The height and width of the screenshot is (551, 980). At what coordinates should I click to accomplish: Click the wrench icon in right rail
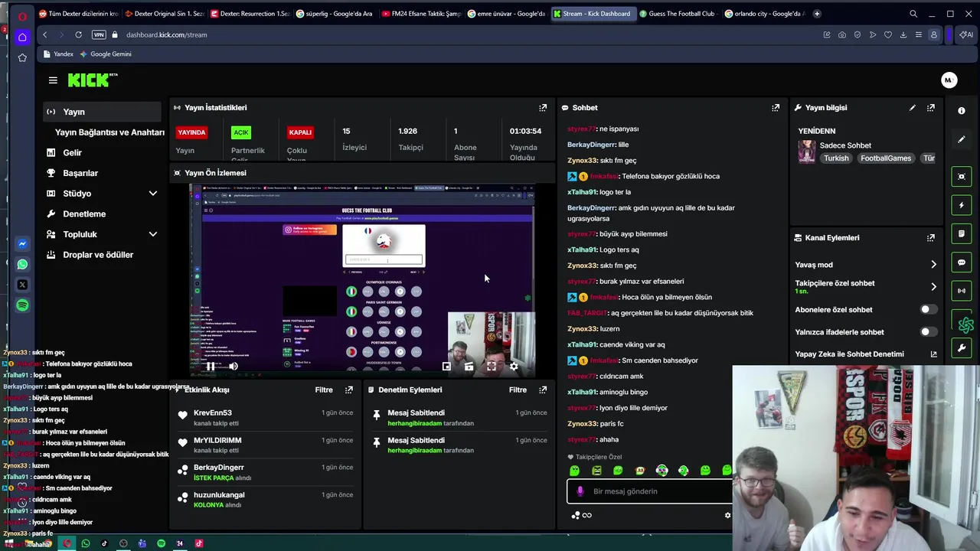pyautogui.click(x=962, y=348)
